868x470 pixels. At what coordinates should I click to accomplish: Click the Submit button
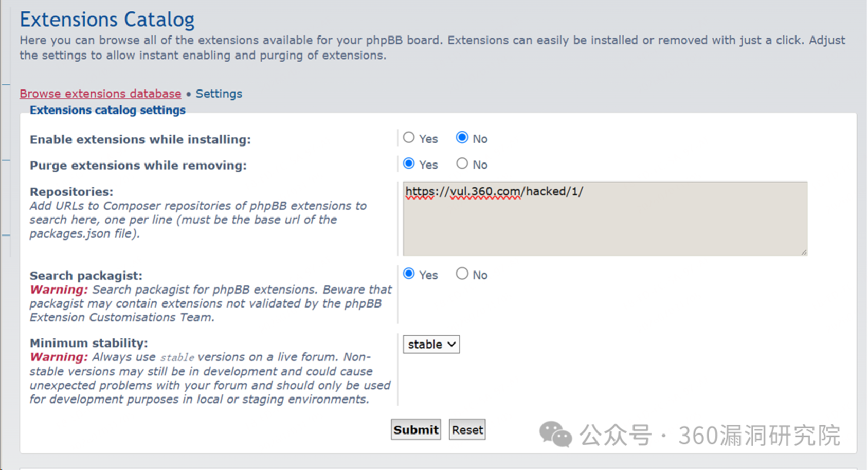coord(416,430)
